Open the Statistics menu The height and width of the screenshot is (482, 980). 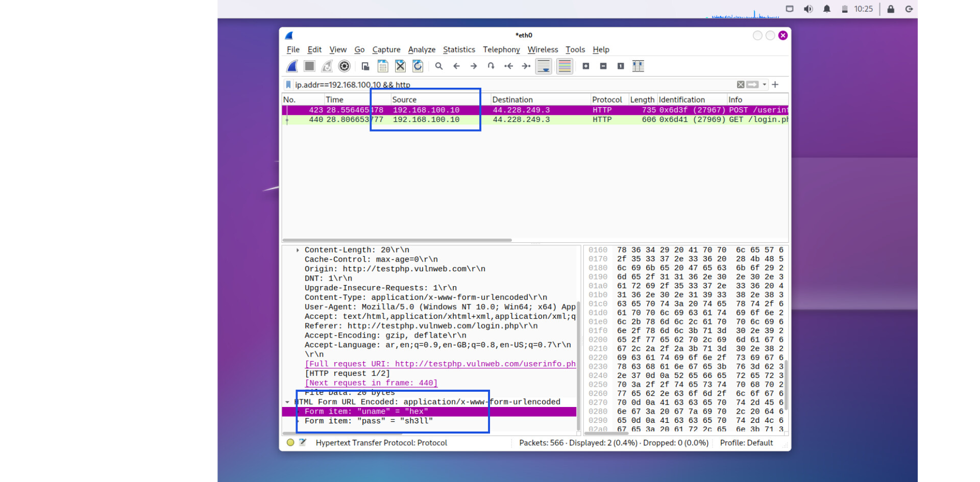click(x=459, y=49)
